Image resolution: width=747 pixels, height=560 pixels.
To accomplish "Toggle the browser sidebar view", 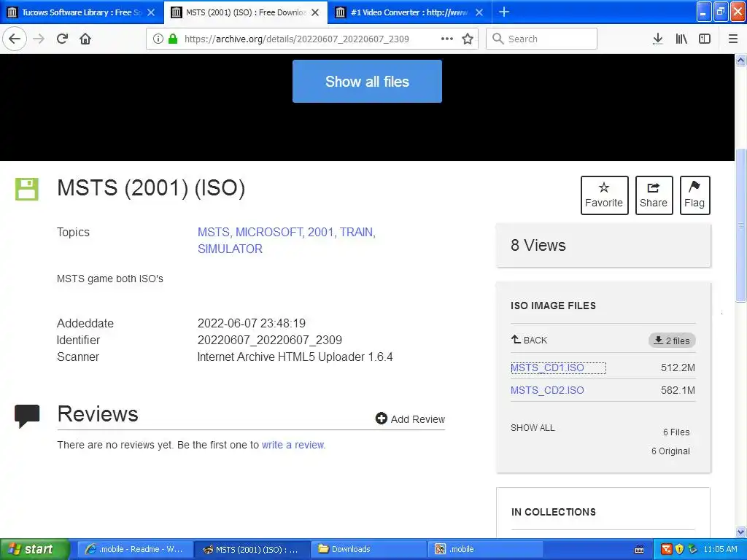I will 705,39.
